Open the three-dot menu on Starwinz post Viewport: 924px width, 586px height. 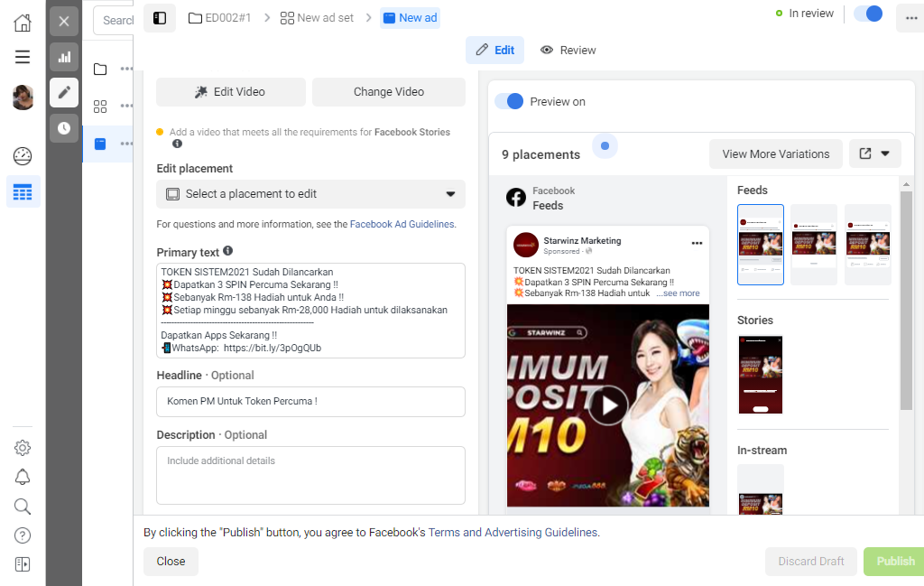pos(698,243)
